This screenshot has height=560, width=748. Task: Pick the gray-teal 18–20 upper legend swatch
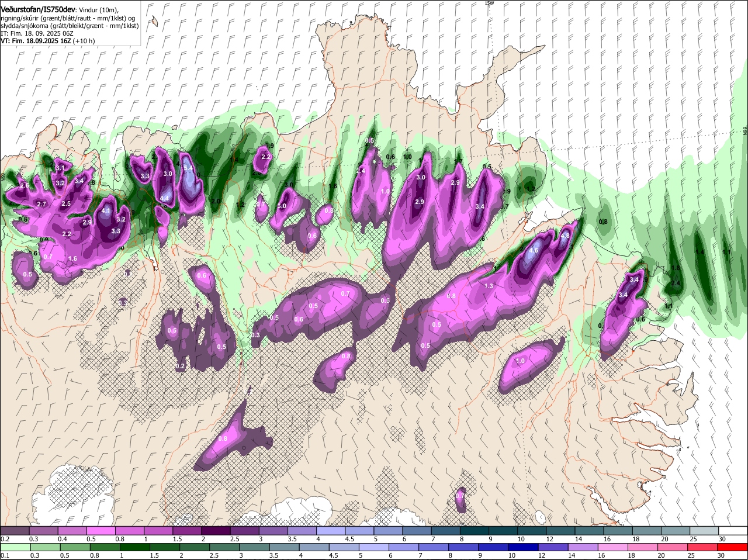[647, 530]
